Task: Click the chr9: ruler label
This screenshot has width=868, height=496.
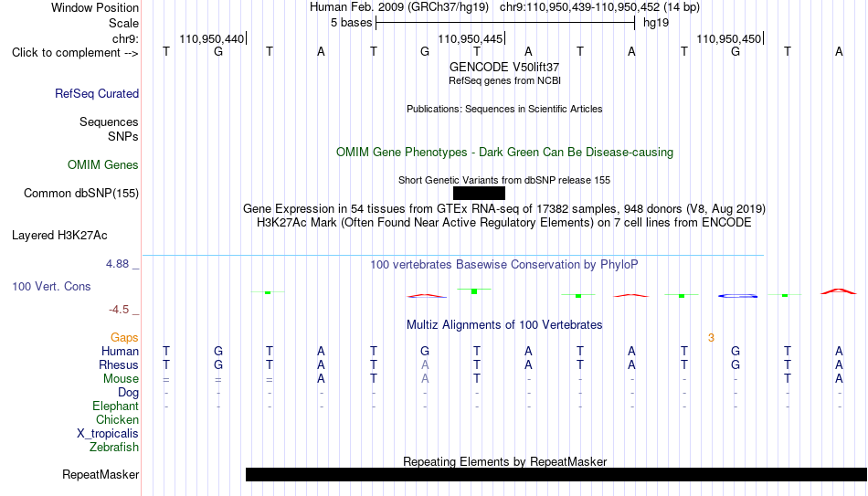Action: 125,38
